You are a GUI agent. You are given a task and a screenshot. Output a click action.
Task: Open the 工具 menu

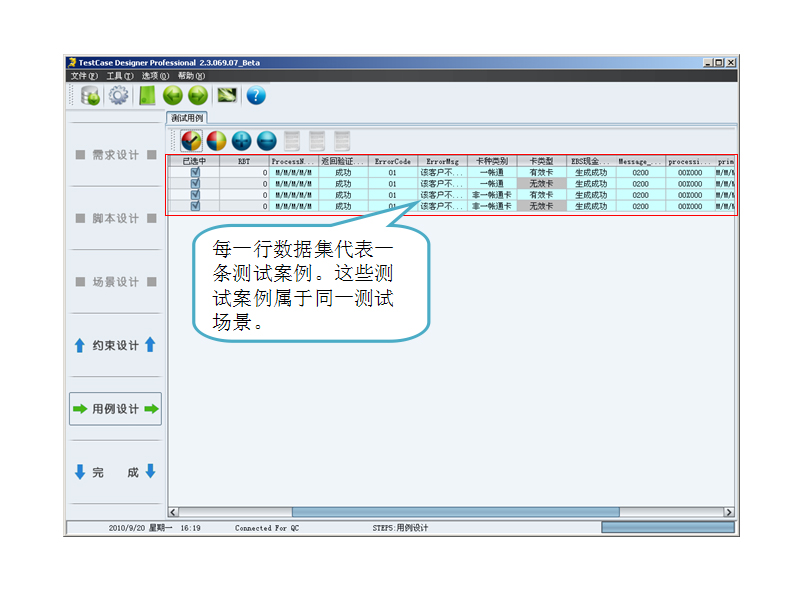[120, 76]
